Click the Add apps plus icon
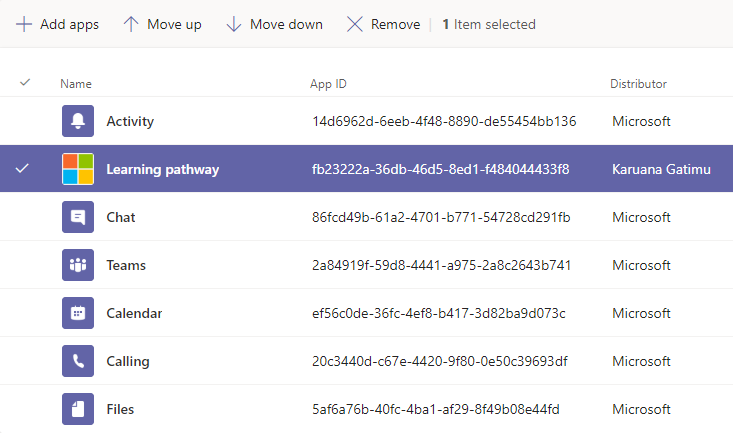733x433 pixels. (x=24, y=24)
